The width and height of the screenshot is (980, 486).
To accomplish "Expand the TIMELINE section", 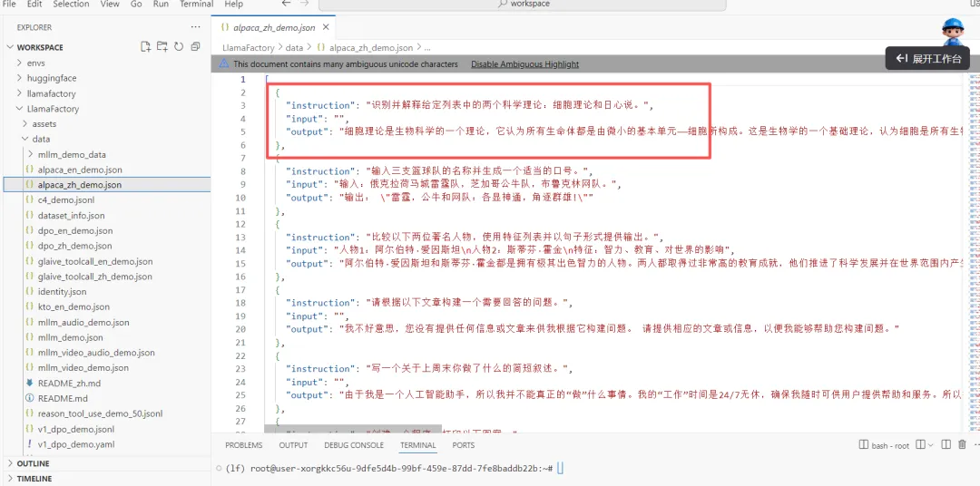I will (34, 479).
